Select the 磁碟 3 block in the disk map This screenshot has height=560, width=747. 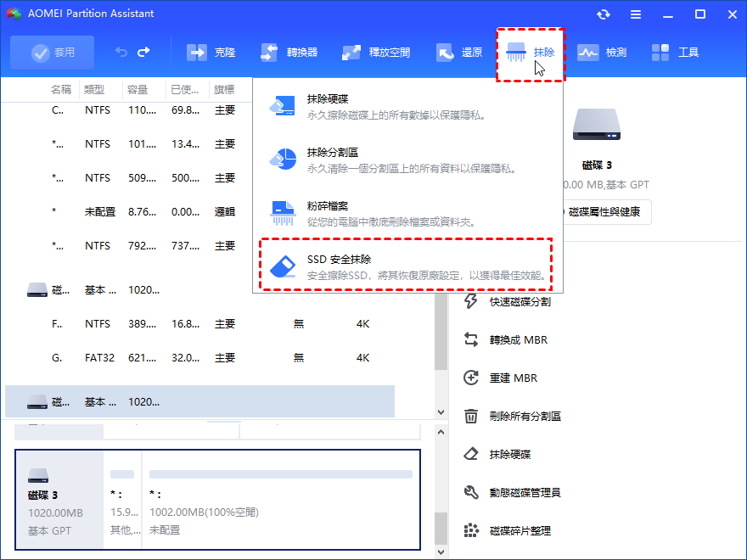59,500
